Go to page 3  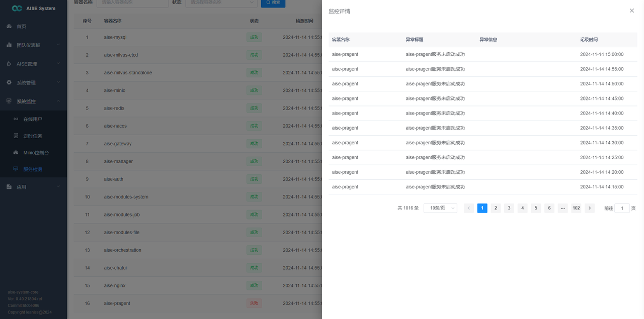(x=509, y=208)
